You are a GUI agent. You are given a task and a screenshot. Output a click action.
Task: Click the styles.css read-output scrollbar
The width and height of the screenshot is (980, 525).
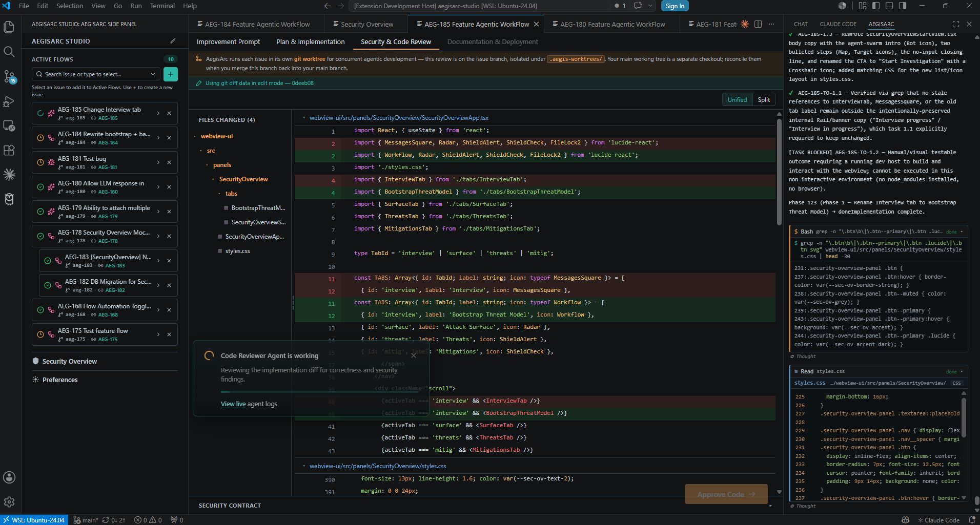pos(964,417)
